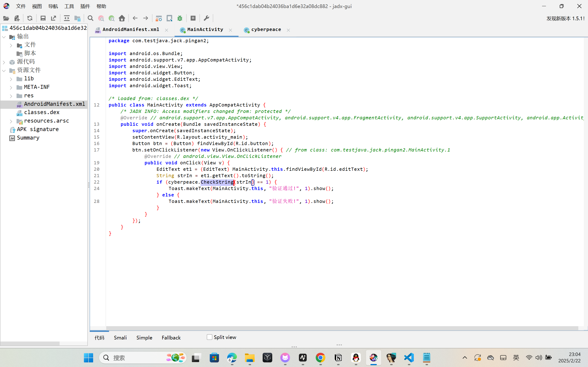The image size is (588, 367).
Task: Open text search magnifier icon
Action: 90,18
